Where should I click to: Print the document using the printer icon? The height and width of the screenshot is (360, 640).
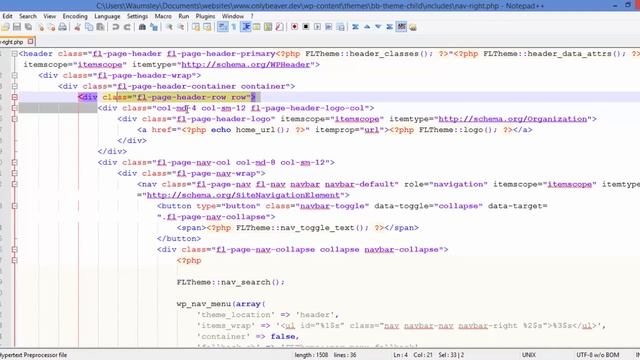point(62,27)
